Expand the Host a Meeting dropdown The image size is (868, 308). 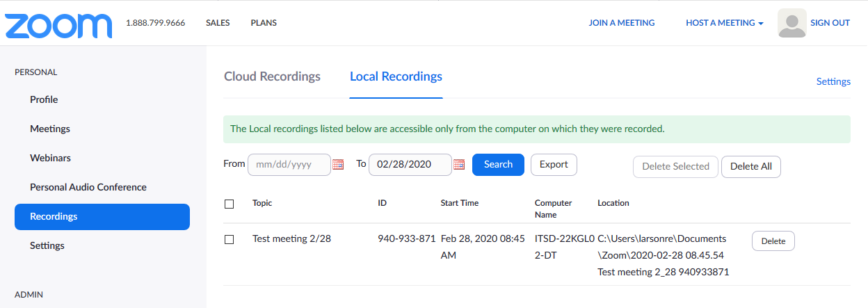click(x=725, y=23)
